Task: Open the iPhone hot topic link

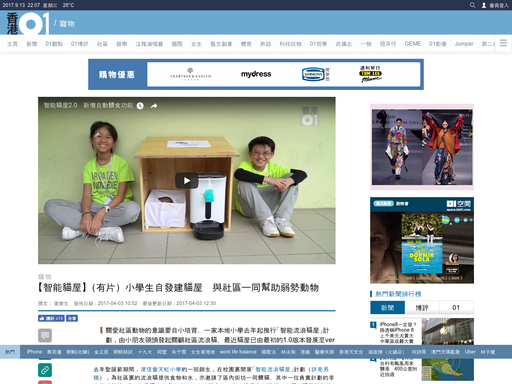Action: tap(34, 352)
